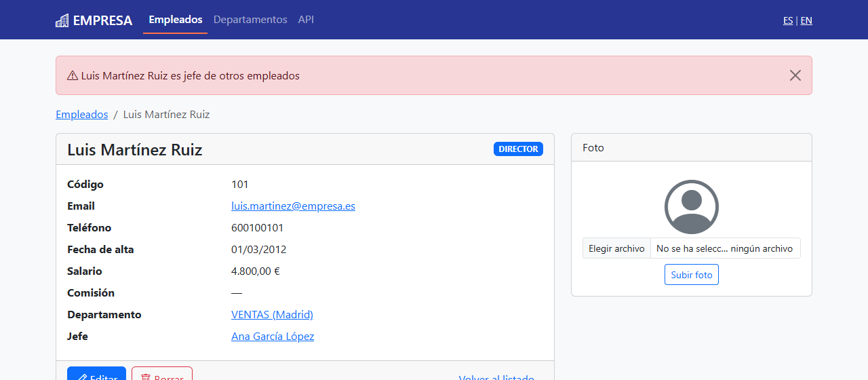Click the hire date 01/03/2012

click(x=259, y=250)
